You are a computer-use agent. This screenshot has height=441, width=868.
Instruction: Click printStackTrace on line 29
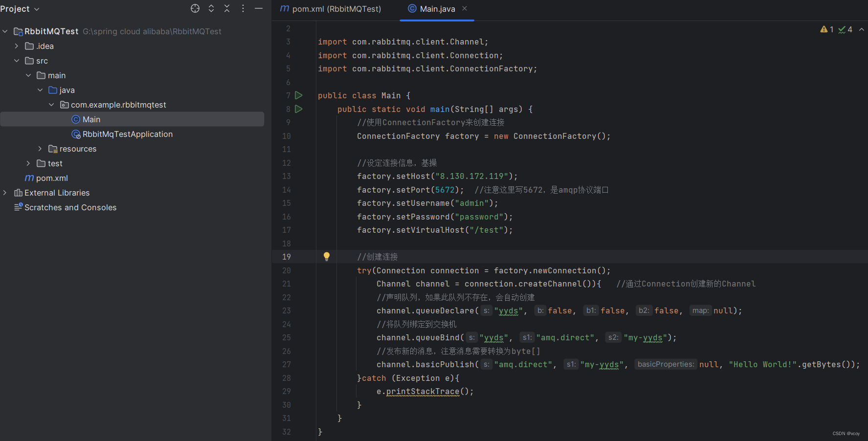[423, 392]
